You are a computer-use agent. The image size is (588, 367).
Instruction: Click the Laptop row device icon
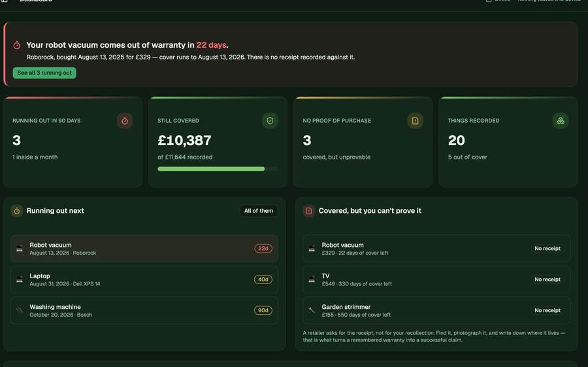click(x=20, y=279)
